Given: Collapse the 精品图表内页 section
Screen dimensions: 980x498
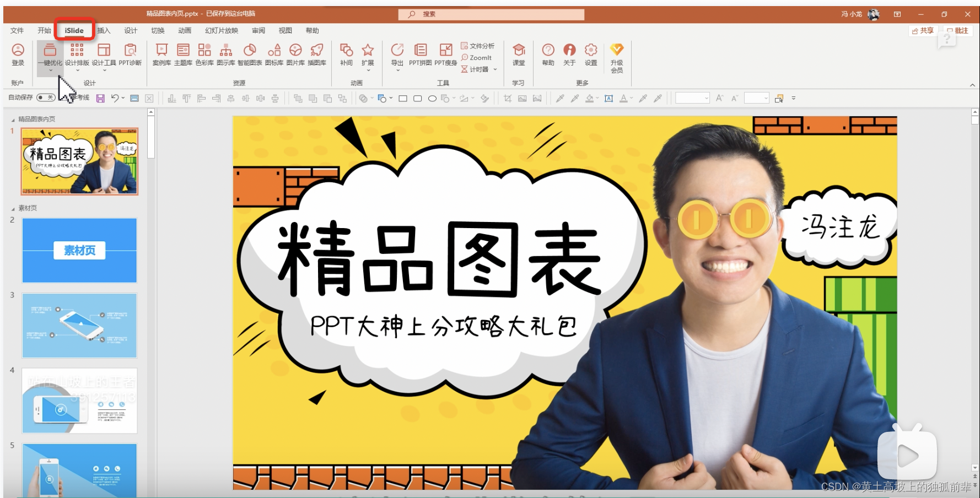Looking at the screenshot, I should tap(13, 120).
